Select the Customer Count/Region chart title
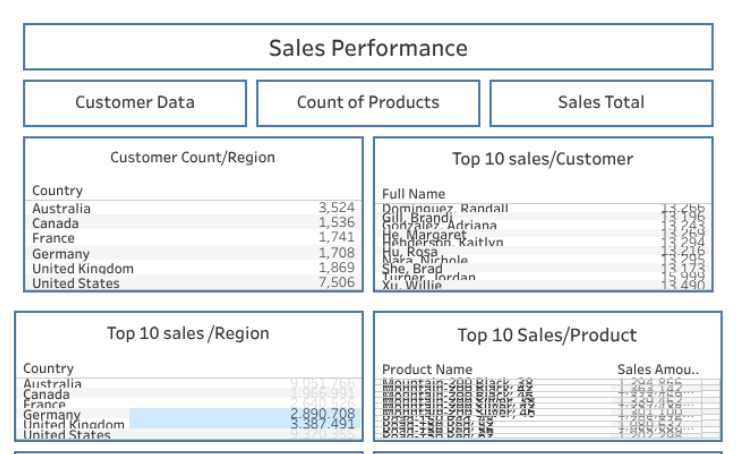The height and width of the screenshot is (454, 736). 192,158
